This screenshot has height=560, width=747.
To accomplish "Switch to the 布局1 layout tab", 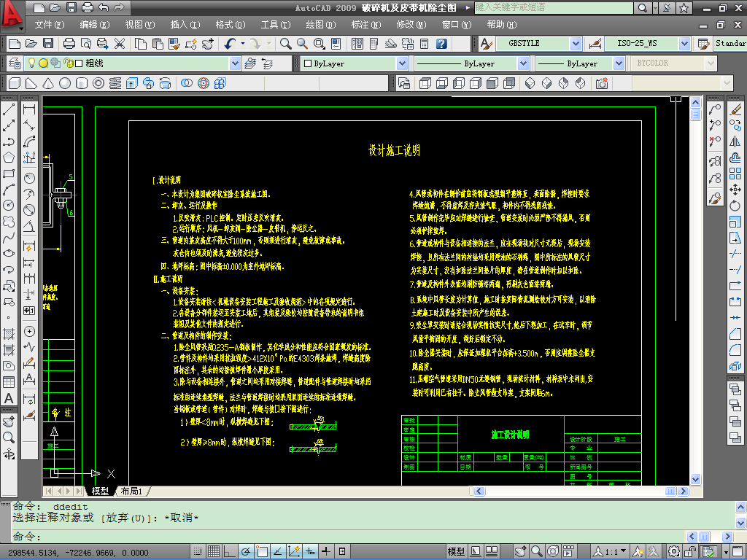I will click(132, 491).
